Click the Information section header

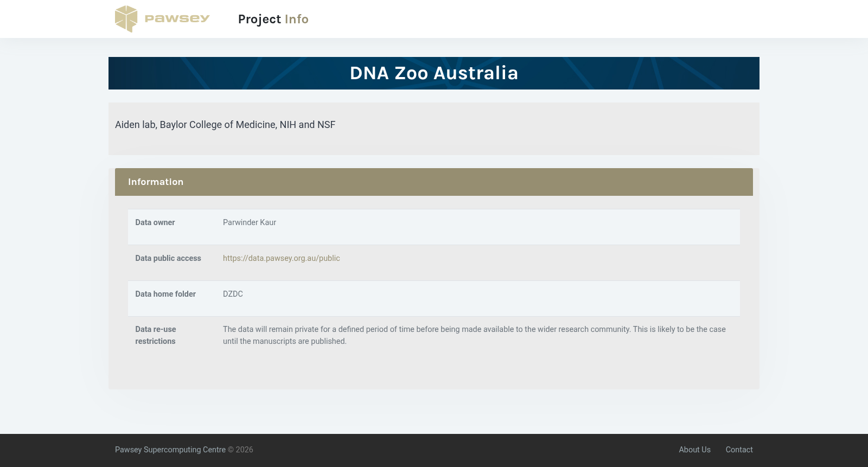(434, 182)
